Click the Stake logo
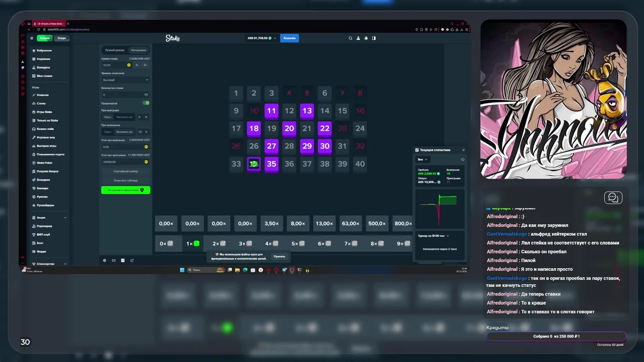The height and width of the screenshot is (362, 644). click(x=173, y=38)
